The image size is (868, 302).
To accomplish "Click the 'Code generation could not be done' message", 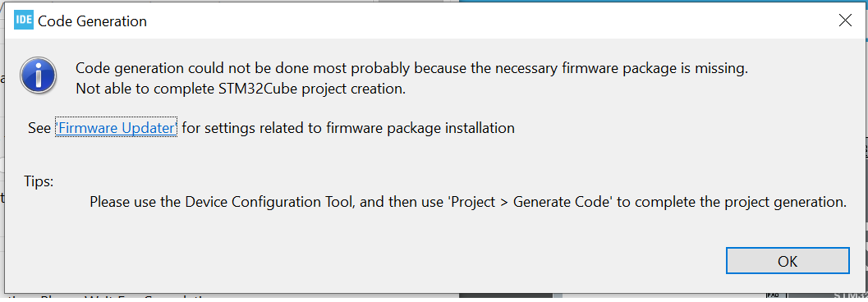I will coord(412,69).
